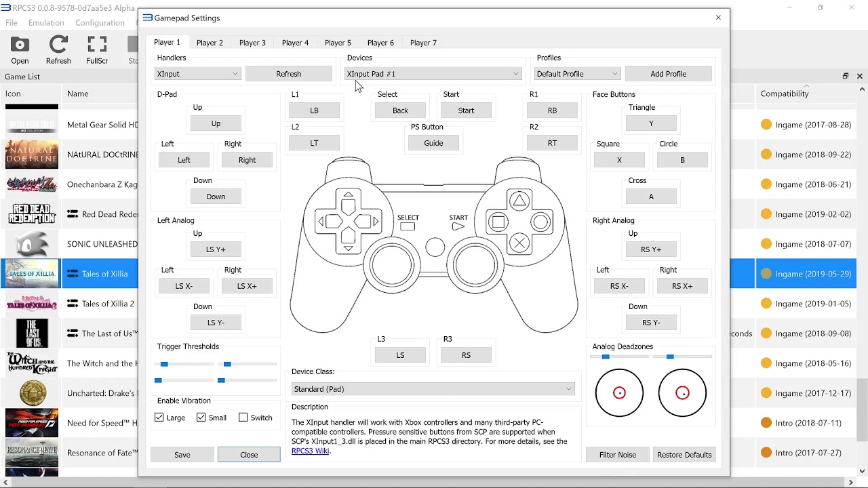Viewport: 868px width, 488px height.
Task: Click the Triangle face button mapping Y
Action: click(x=651, y=123)
